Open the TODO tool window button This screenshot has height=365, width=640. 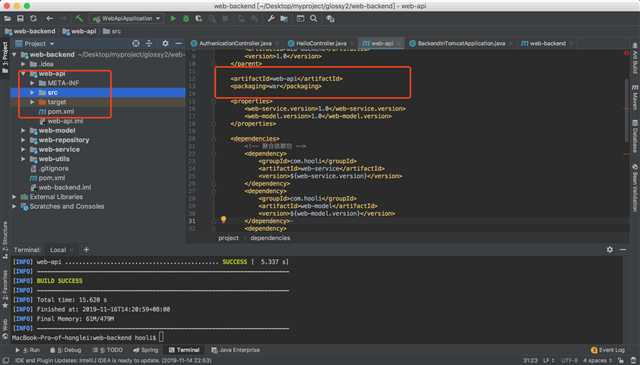[108, 350]
